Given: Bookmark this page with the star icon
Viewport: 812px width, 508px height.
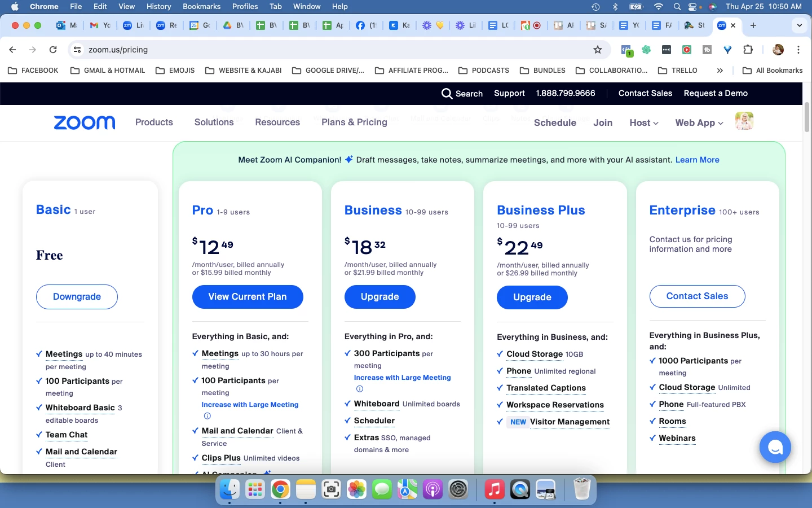Looking at the screenshot, I should tap(598, 50).
